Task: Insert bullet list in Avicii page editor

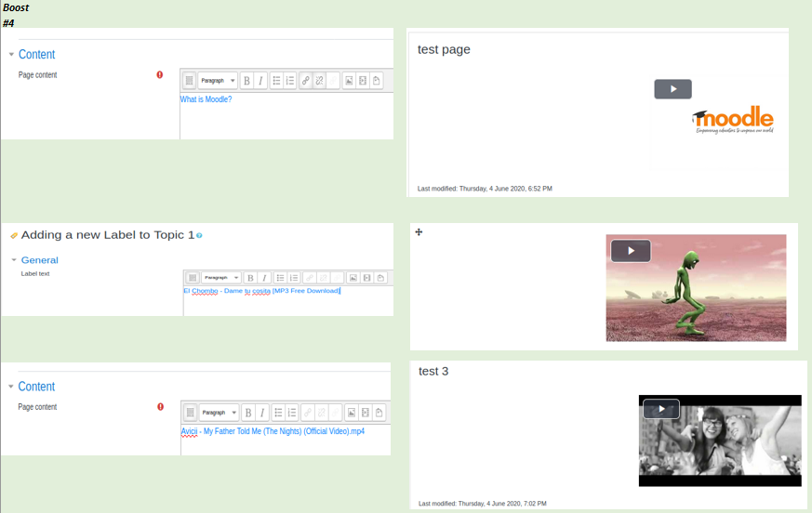Action: (x=279, y=413)
